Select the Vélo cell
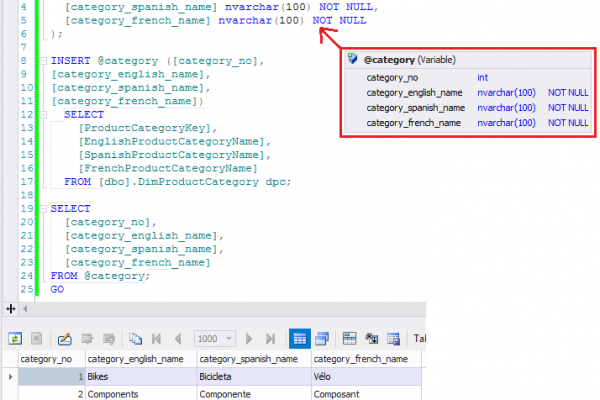The image size is (600, 400). click(366, 377)
